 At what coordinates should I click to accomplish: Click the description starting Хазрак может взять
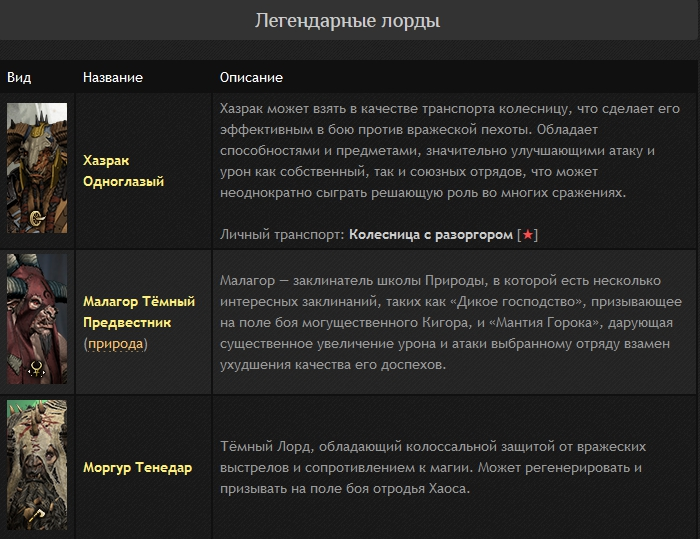450,150
